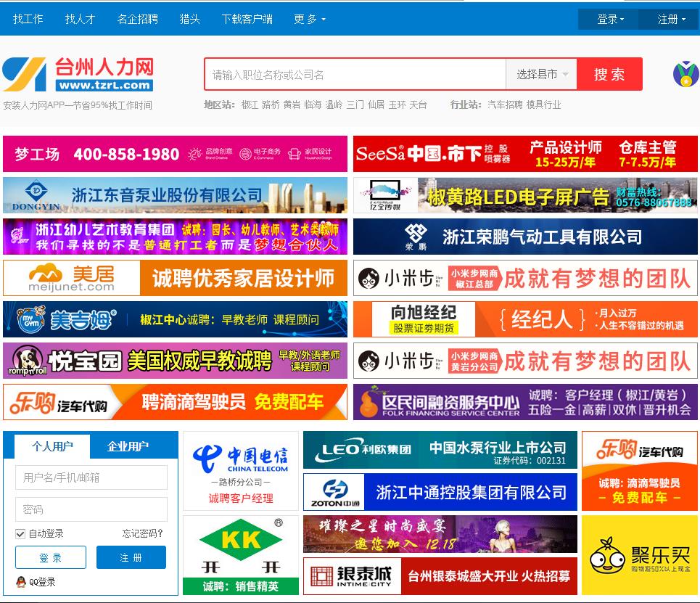The width and height of the screenshot is (700, 603).
Task: Click the 台州人力网 site logo
Action: tap(78, 74)
